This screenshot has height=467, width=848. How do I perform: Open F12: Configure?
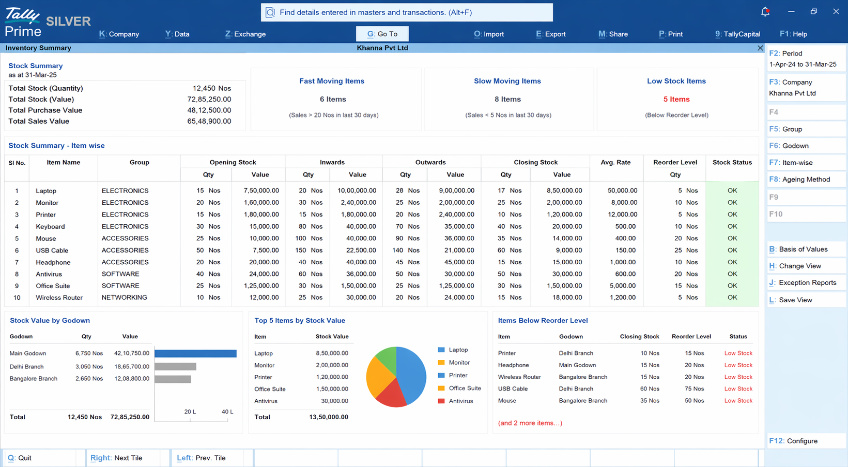pyautogui.click(x=805, y=441)
